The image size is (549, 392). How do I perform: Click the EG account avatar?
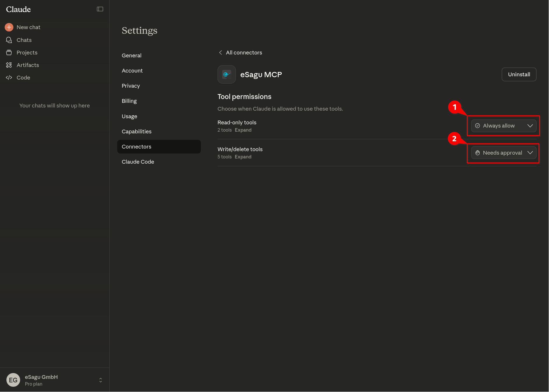(13, 380)
